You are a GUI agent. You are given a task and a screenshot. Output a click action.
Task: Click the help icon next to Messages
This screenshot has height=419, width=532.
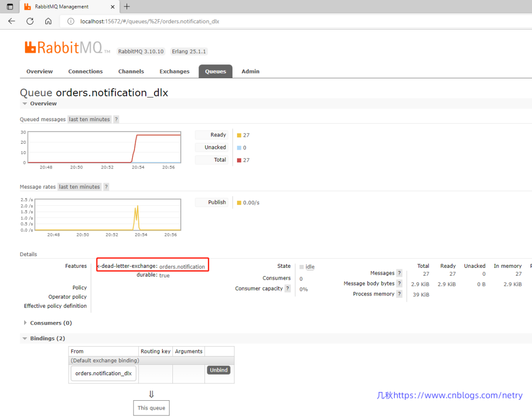399,273
